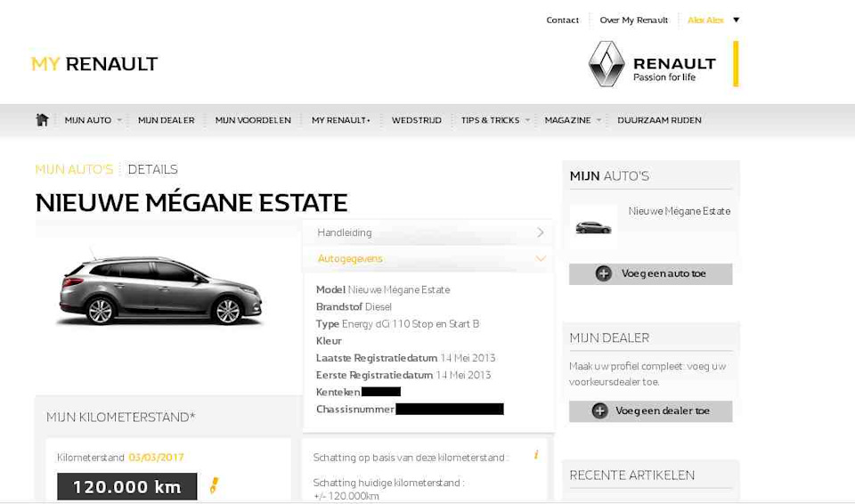This screenshot has width=855, height=504.
Task: Expand the Handleiding section chevron
Action: (x=541, y=232)
